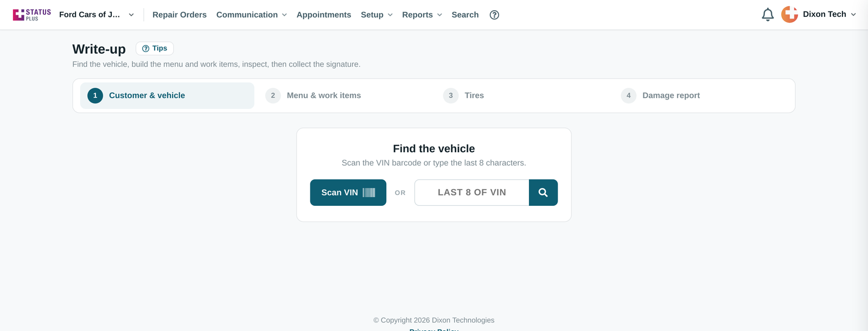Viewport: 868px width, 331px height.
Task: Expand the Setup menu
Action: pyautogui.click(x=376, y=15)
